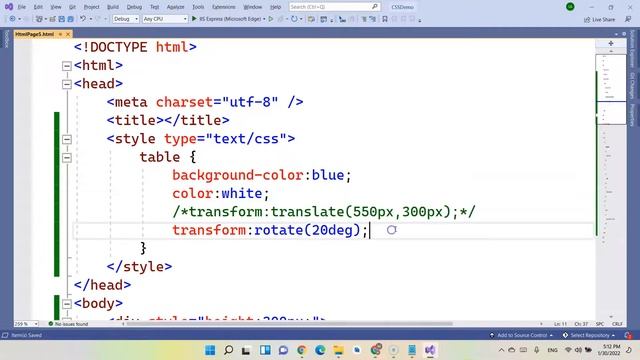The width and height of the screenshot is (640, 360).
Task: Open the Properties side tab
Action: coord(632,115)
